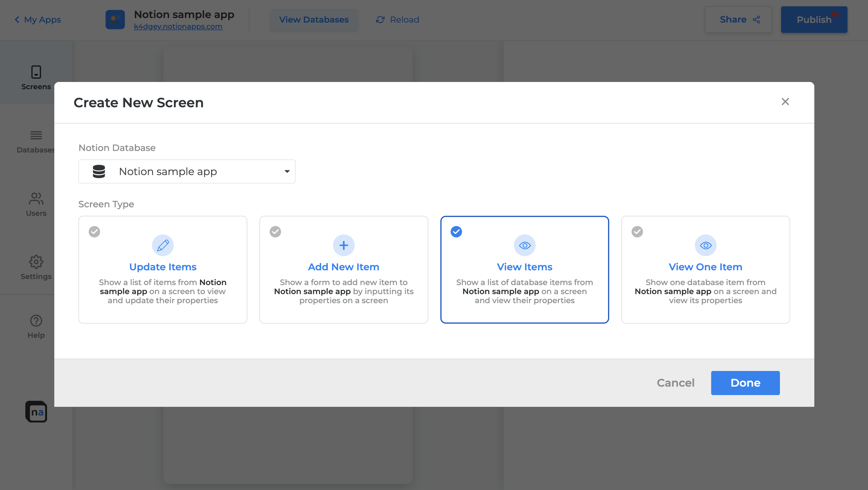Check the Add New Item screen type checkmark
This screenshot has height=490, width=868.
[275, 232]
